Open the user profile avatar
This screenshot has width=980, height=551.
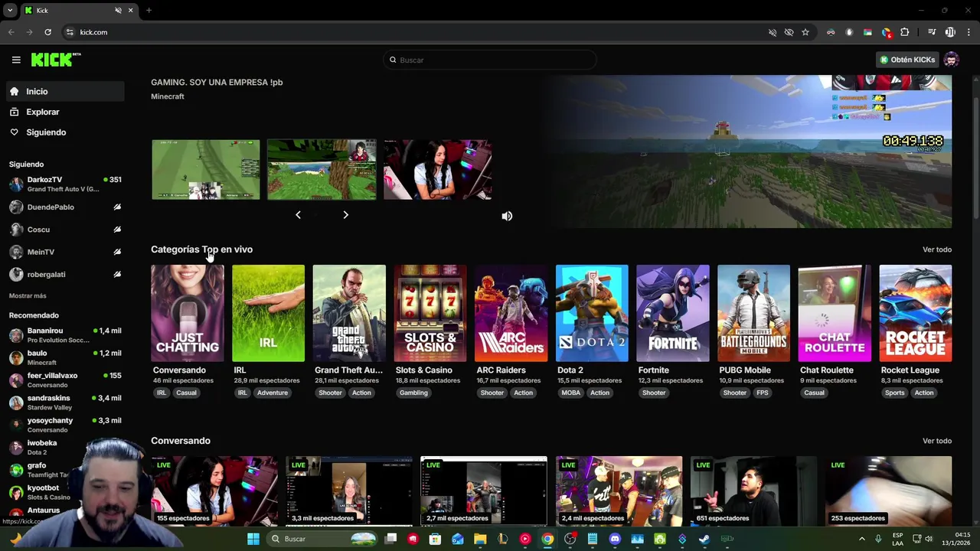(x=951, y=60)
